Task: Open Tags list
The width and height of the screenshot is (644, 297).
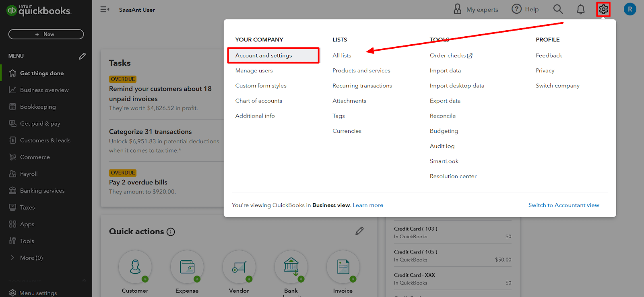Action: 339,116
